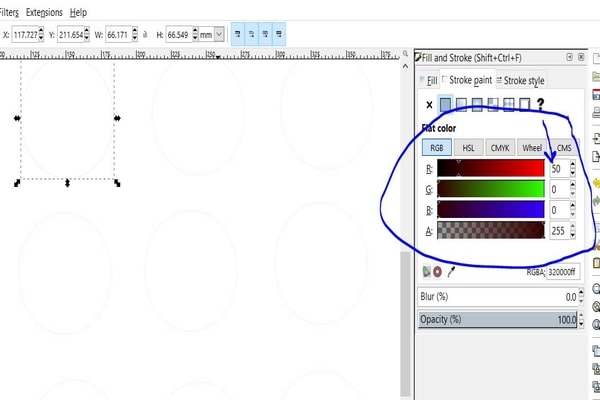Switch to the Stroke style tab
The width and height of the screenshot is (600, 400).
tap(521, 80)
